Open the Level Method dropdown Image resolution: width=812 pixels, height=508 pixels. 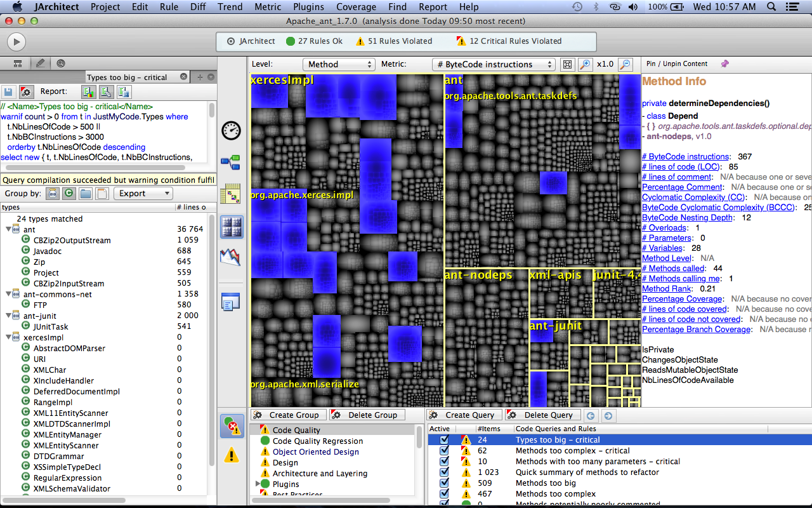point(339,64)
